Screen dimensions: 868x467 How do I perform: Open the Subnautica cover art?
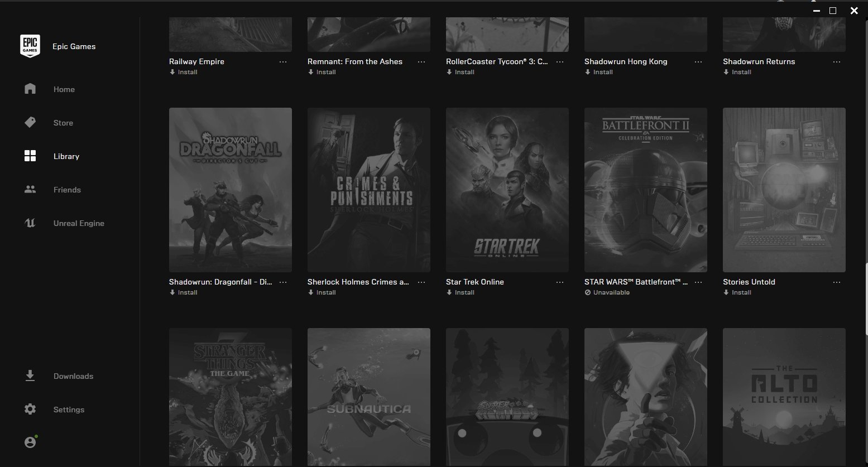pyautogui.click(x=369, y=397)
